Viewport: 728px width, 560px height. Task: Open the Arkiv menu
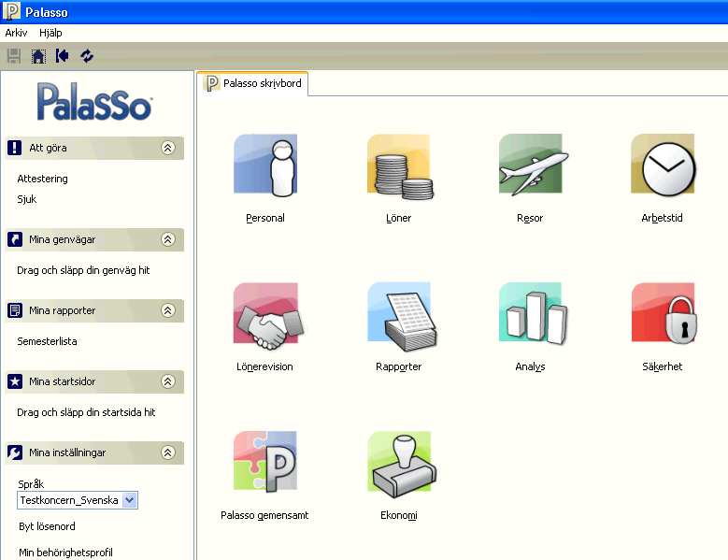(x=16, y=33)
